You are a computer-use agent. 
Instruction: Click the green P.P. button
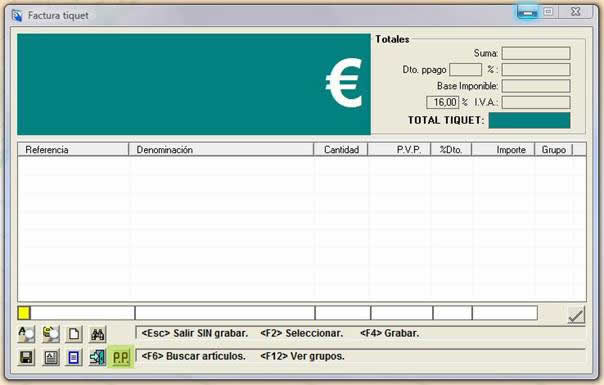[x=121, y=357]
